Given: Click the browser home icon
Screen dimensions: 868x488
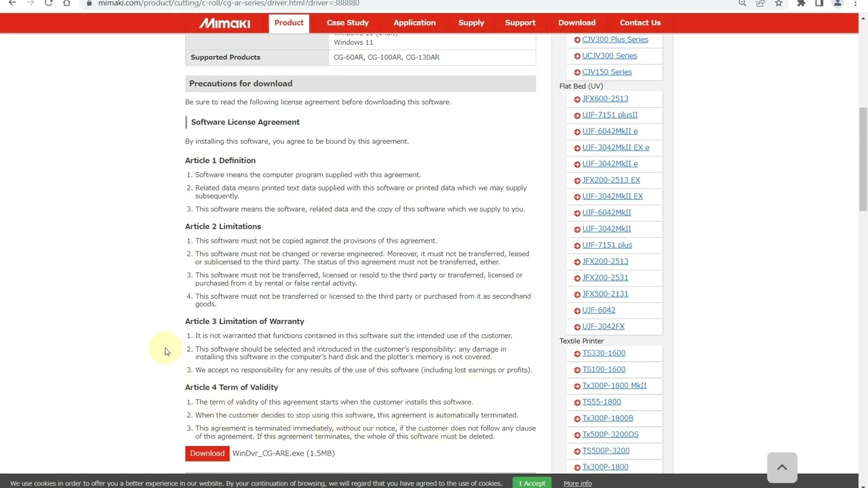Looking at the screenshot, I should pyautogui.click(x=66, y=3).
